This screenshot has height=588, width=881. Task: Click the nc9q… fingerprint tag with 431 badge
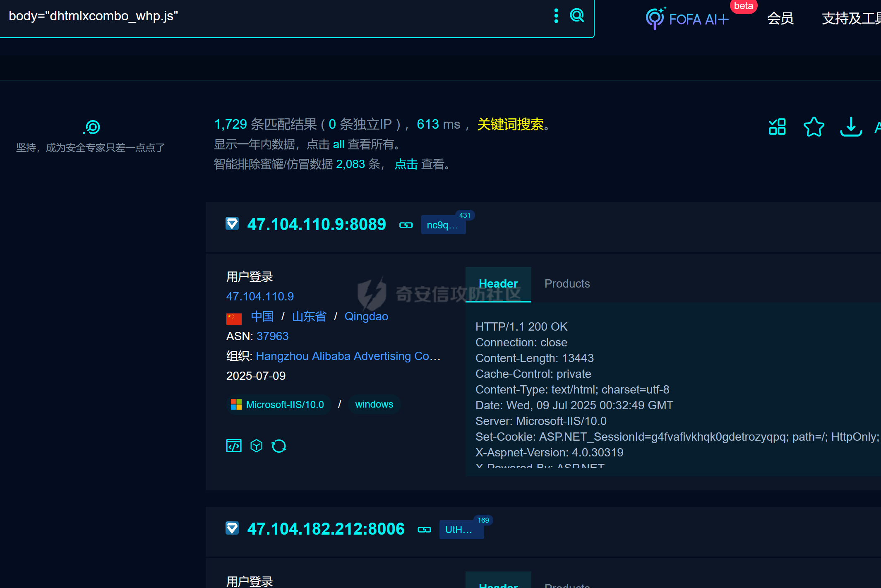pos(443,225)
